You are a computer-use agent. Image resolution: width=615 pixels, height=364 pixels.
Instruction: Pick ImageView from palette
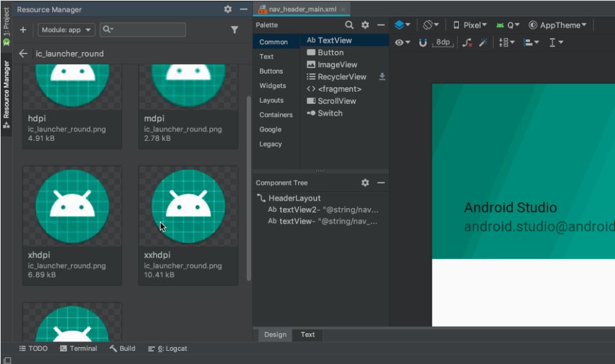pyautogui.click(x=344, y=65)
